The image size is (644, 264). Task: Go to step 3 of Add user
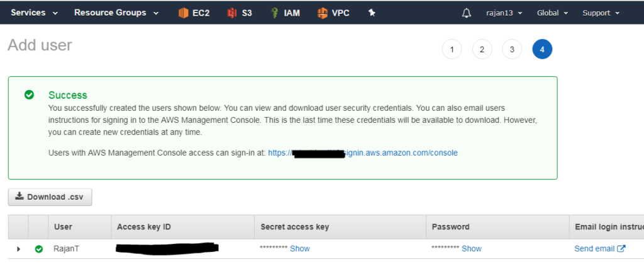(512, 50)
